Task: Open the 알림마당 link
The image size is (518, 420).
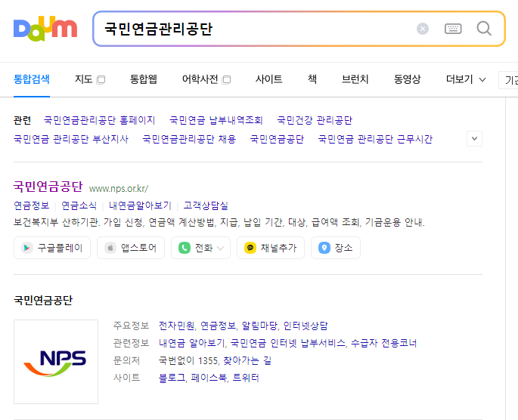Action: tap(259, 326)
